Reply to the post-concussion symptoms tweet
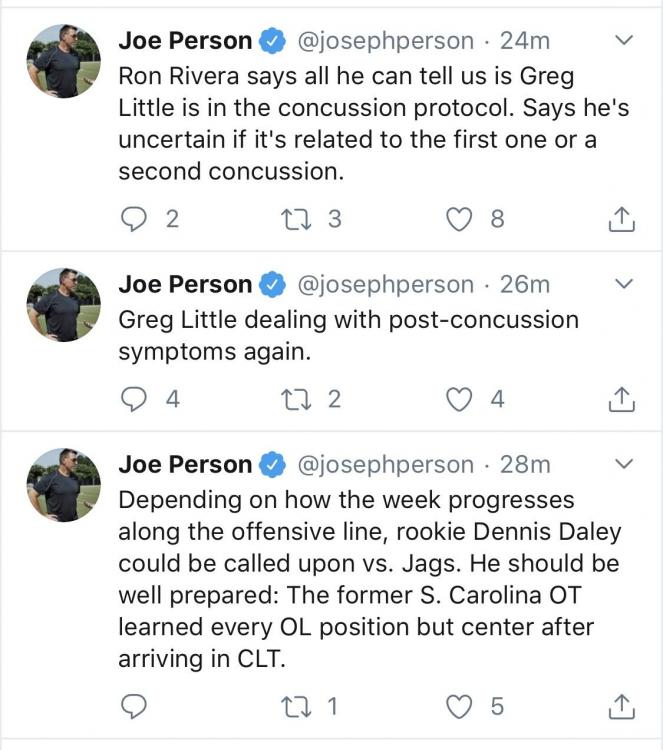 pos(133,399)
